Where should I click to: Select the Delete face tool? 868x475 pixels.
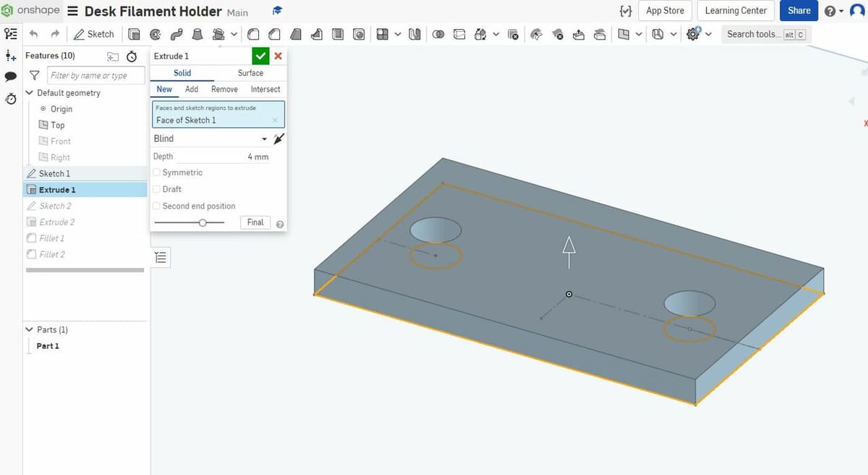(x=558, y=34)
